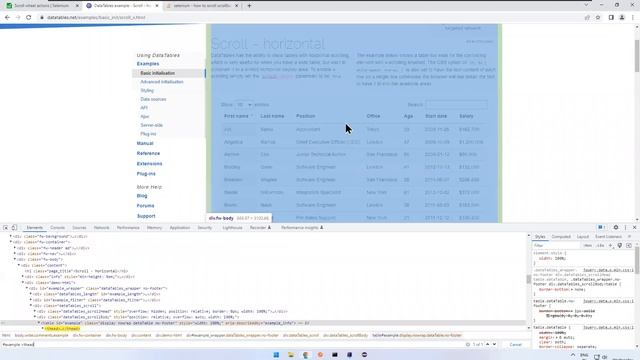Viewport: 640px width, 360px height.
Task: Activate the element inspector picker icon
Action: pyautogui.click(x=6, y=227)
